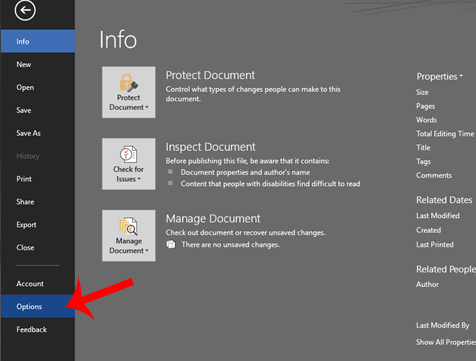Image resolution: width=476 pixels, height=361 pixels.
Task: Open the New menu item
Action: [38, 64]
